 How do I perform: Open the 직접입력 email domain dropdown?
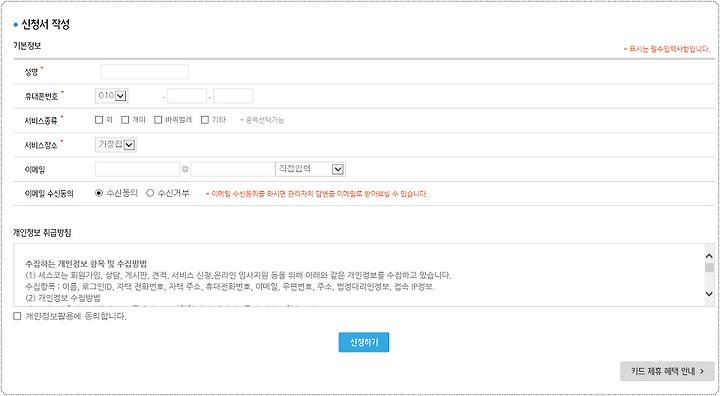pyautogui.click(x=310, y=169)
